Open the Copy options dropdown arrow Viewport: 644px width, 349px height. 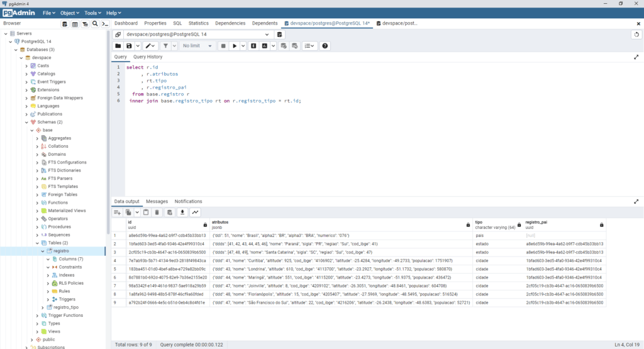tap(136, 213)
